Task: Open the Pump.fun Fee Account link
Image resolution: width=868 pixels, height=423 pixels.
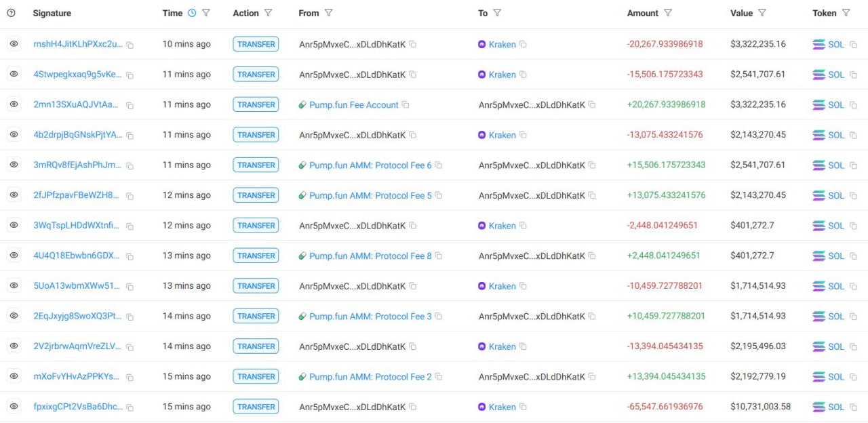Action: [354, 104]
